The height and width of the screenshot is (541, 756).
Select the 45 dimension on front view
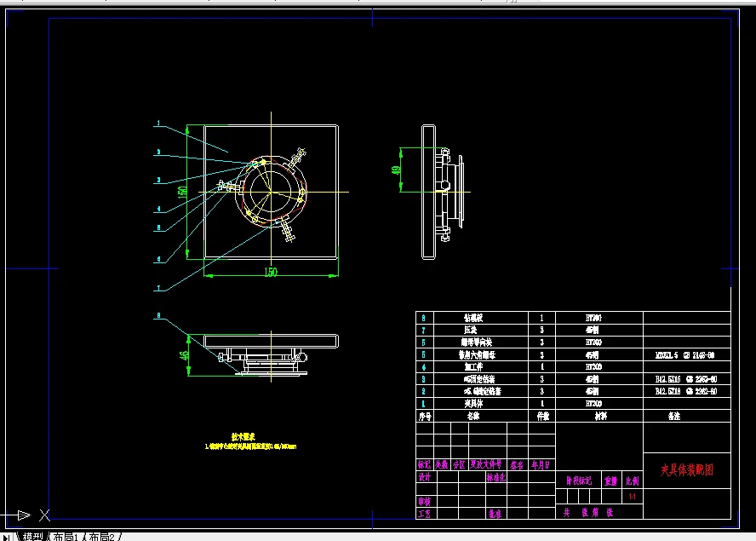184,355
